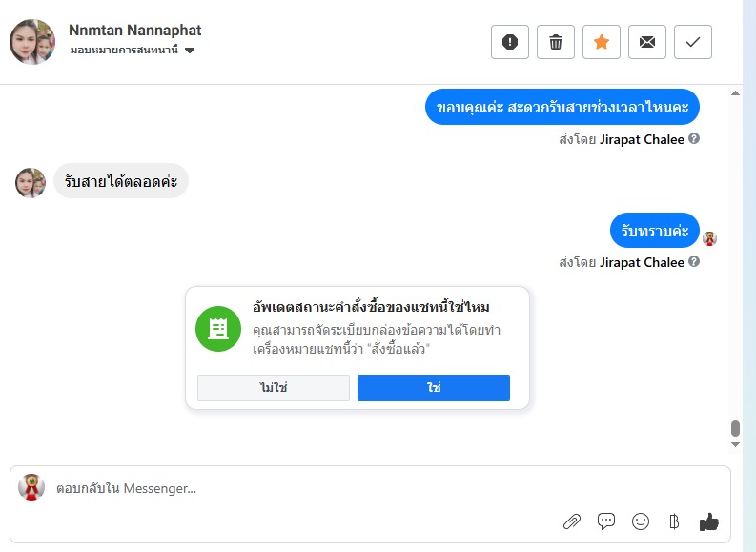Click help icon beside first Jirapat Chalee label
Image resolution: width=756 pixels, height=552 pixels.
pyautogui.click(x=694, y=139)
